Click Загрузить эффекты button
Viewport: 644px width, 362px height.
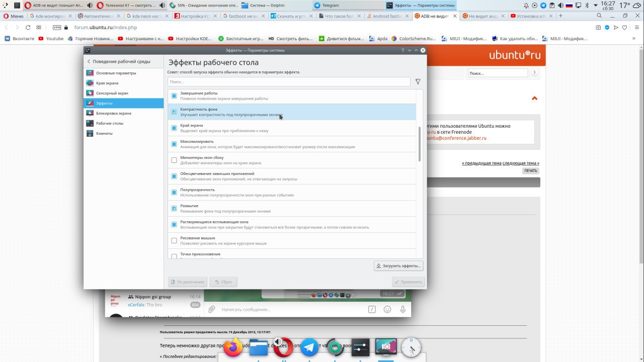(x=399, y=265)
